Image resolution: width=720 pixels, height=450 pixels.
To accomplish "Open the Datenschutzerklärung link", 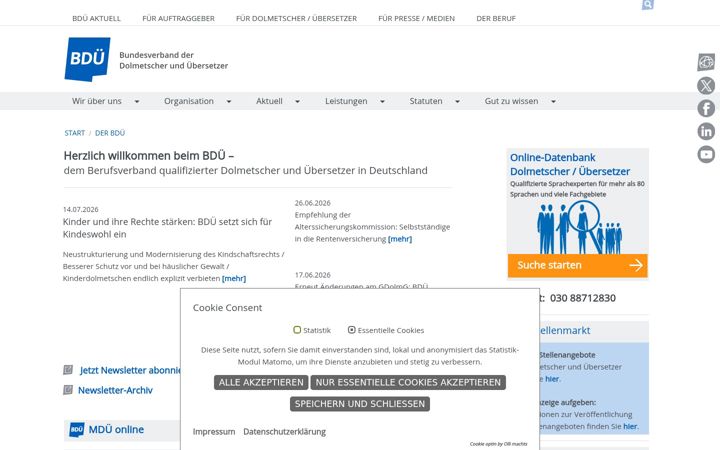I will tap(285, 432).
